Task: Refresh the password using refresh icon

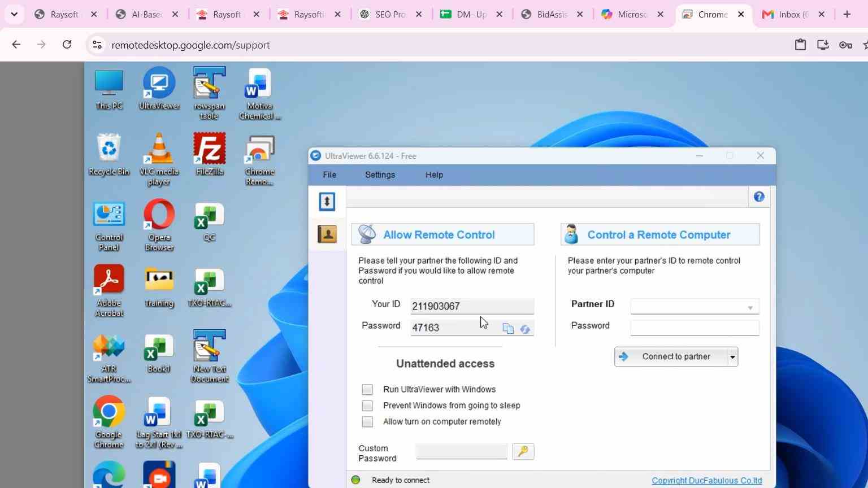Action: (x=525, y=329)
